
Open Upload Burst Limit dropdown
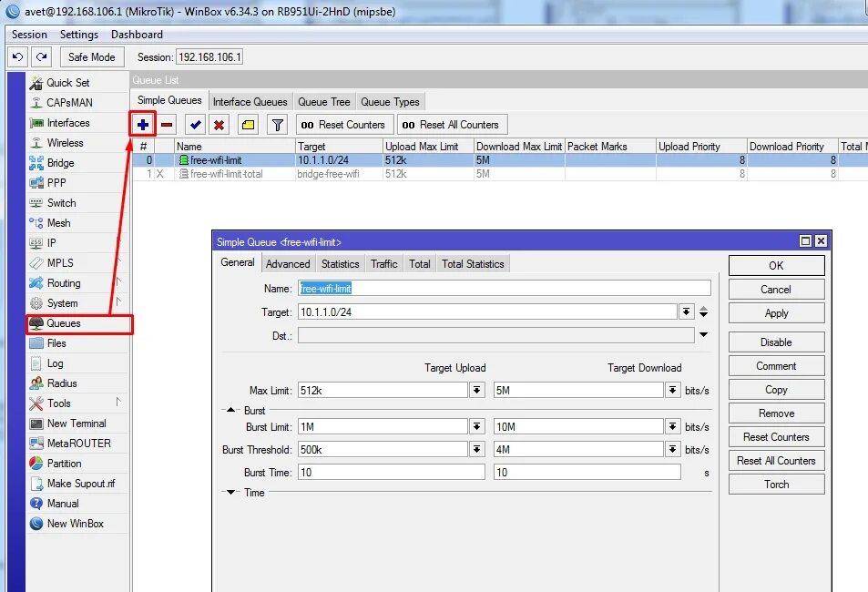coord(476,426)
